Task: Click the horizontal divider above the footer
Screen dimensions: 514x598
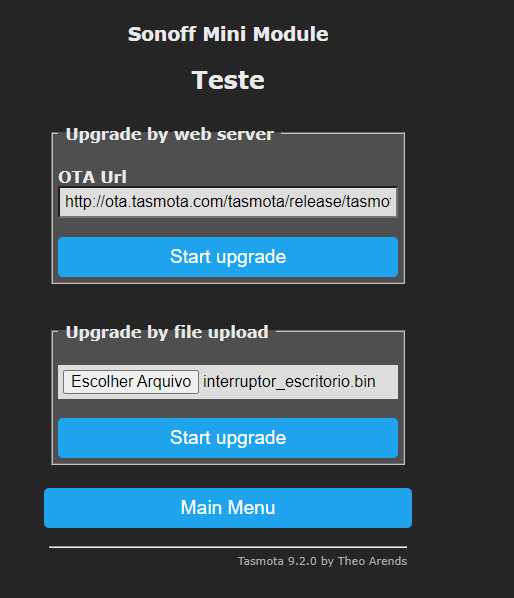Action: [228, 547]
